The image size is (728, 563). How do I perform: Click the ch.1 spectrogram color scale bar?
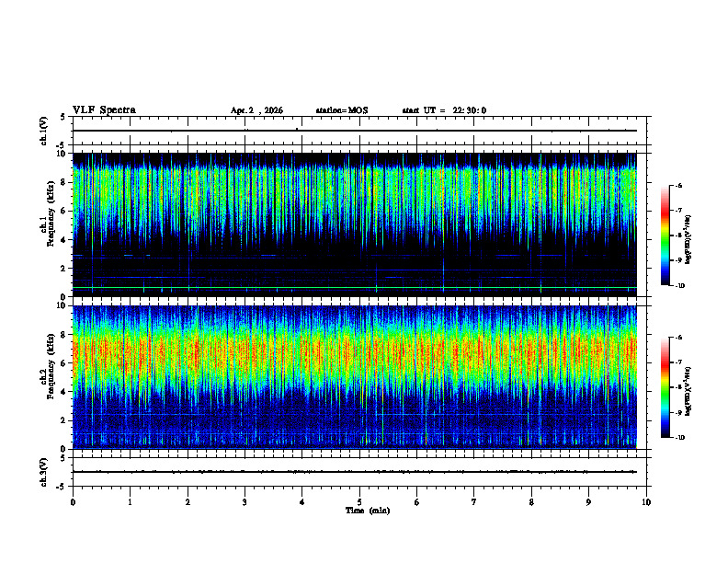click(x=665, y=236)
